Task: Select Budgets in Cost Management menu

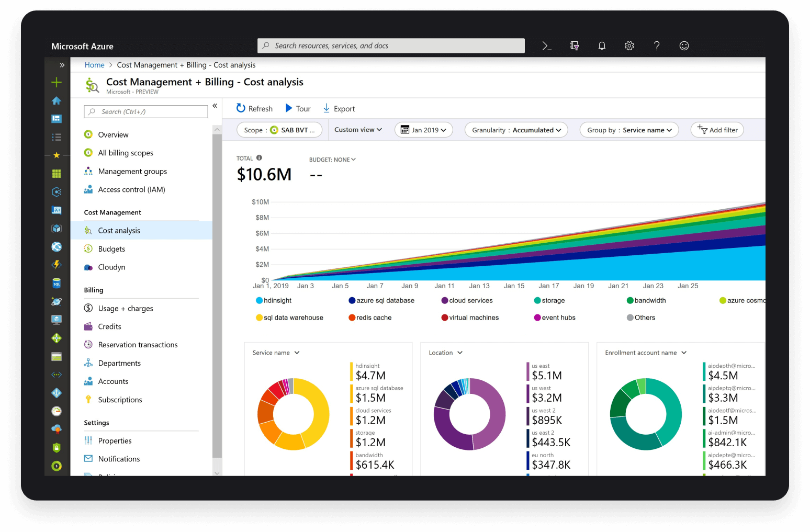Action: 111,249
